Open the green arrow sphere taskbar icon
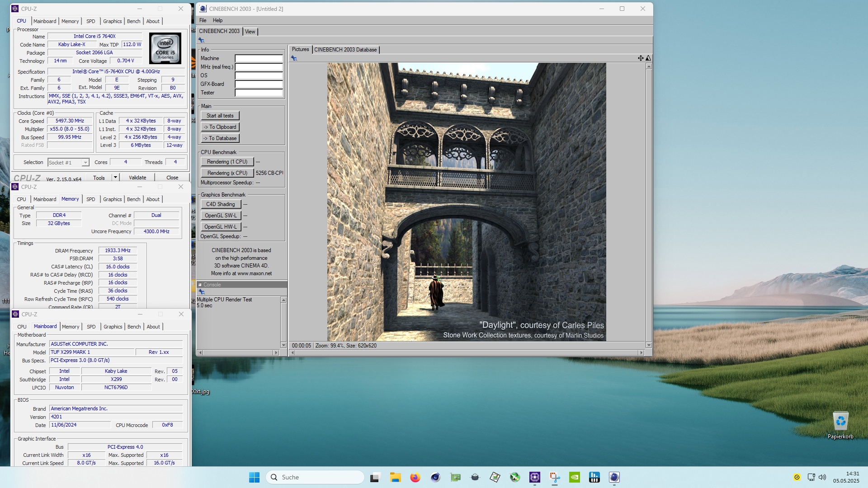The height and width of the screenshot is (488, 868). tap(515, 477)
